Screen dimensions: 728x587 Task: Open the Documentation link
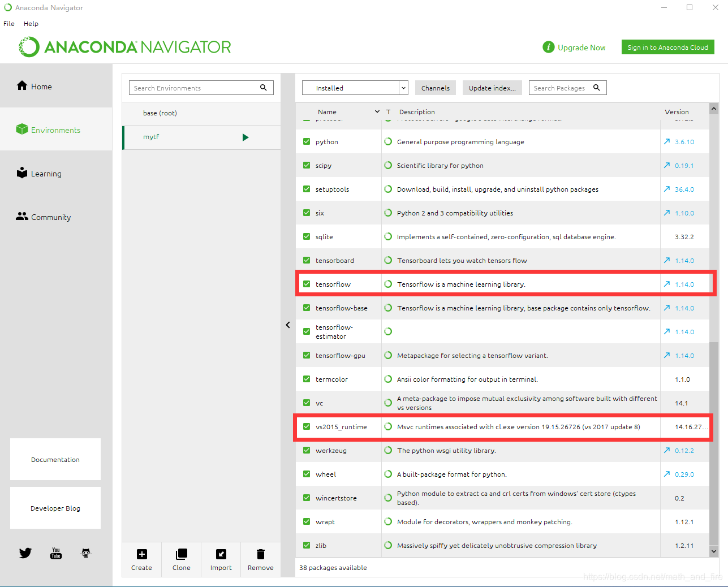55,459
